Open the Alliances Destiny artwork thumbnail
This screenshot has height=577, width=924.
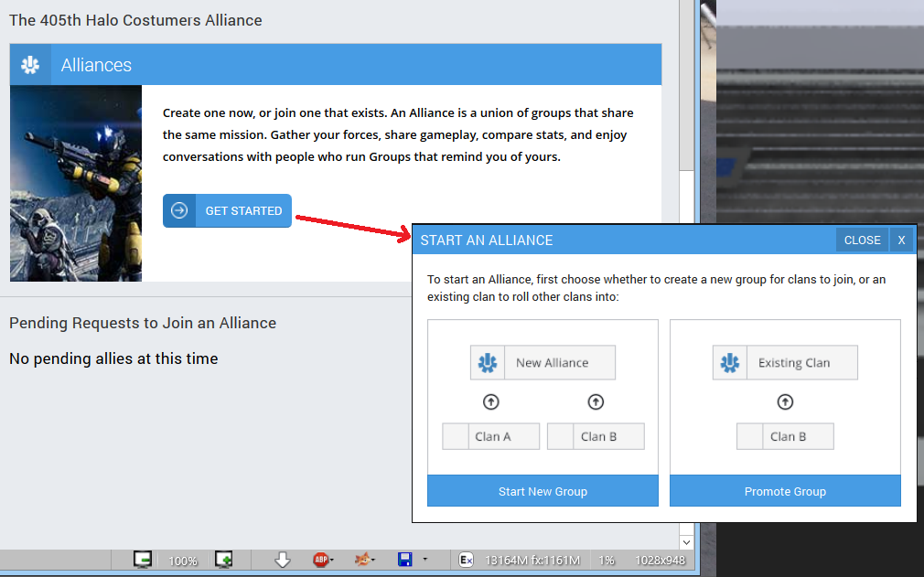[x=76, y=183]
